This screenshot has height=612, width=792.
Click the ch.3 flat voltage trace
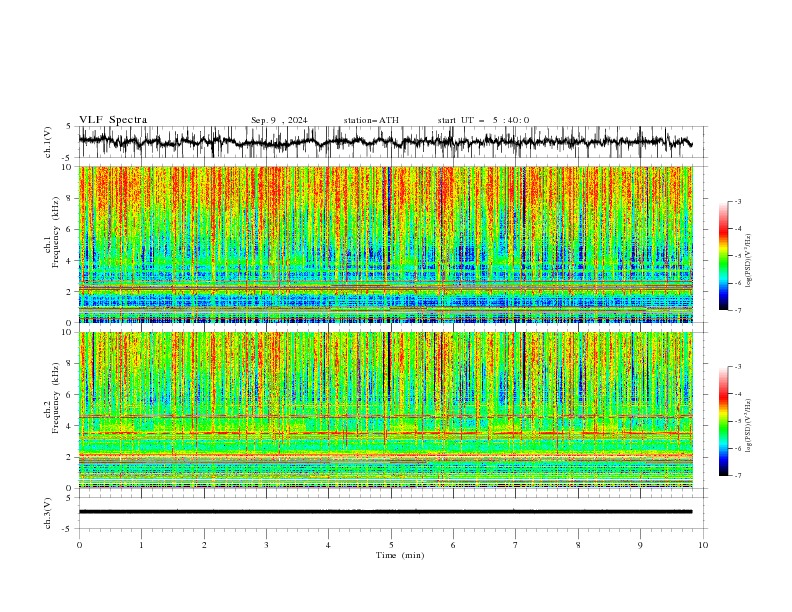[x=385, y=512]
